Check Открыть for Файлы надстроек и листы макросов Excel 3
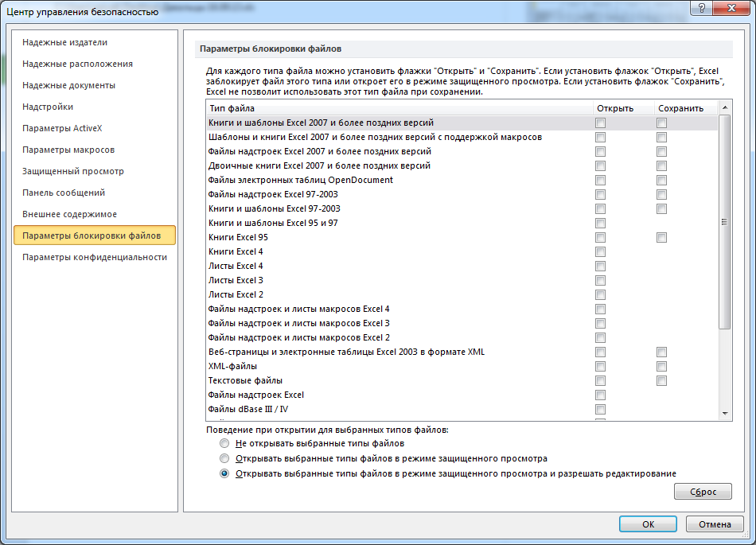This screenshot has width=756, height=545. click(600, 323)
